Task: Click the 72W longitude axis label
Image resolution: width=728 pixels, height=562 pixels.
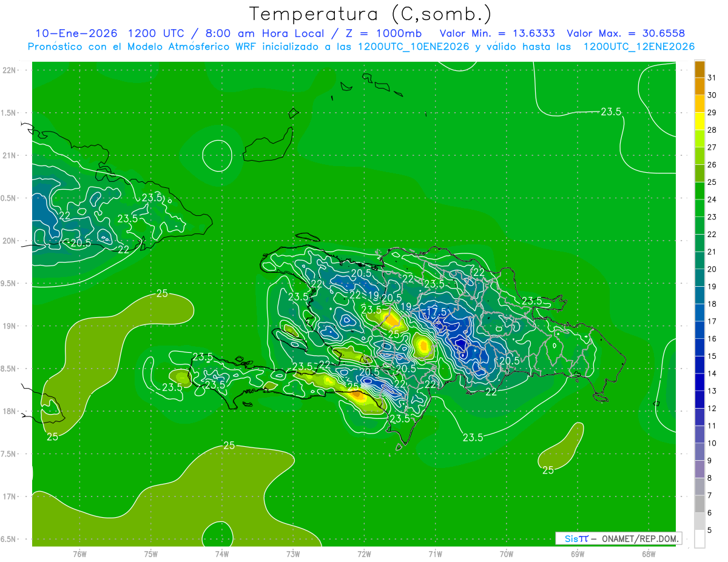Action: click(x=364, y=554)
